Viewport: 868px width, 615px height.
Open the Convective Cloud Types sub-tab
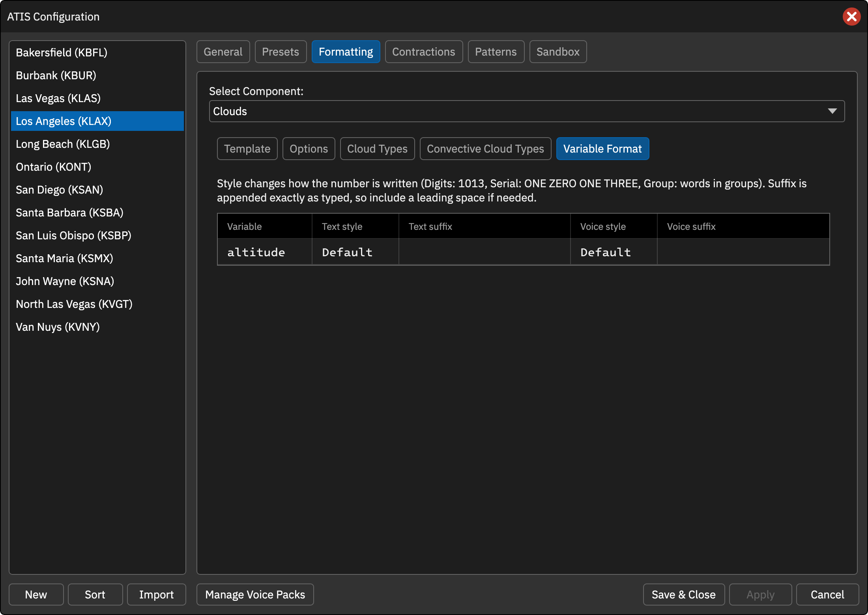point(485,149)
